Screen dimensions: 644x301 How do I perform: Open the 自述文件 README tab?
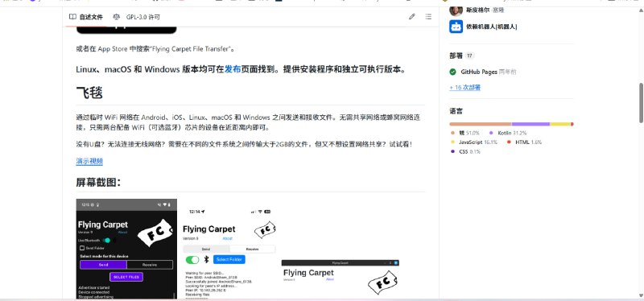coord(85,17)
